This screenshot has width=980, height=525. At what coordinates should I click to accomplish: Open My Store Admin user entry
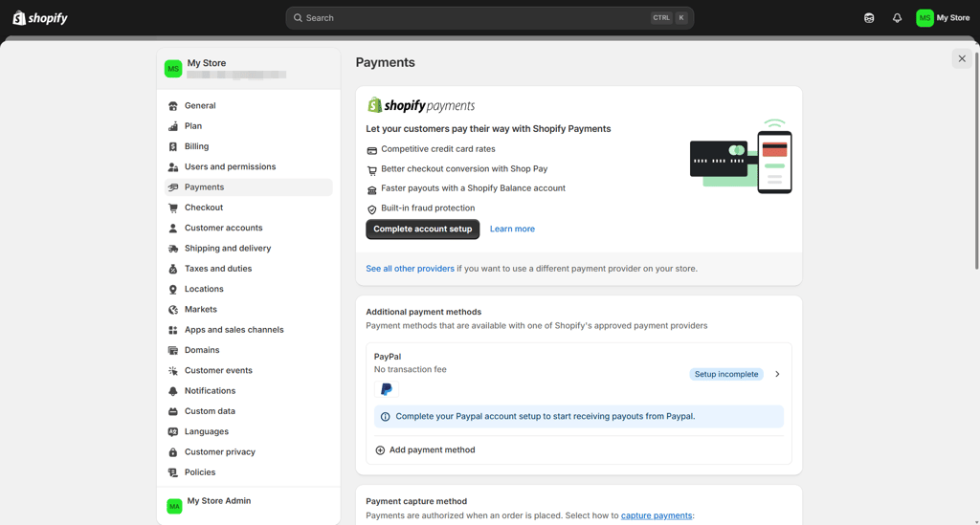tap(248, 505)
